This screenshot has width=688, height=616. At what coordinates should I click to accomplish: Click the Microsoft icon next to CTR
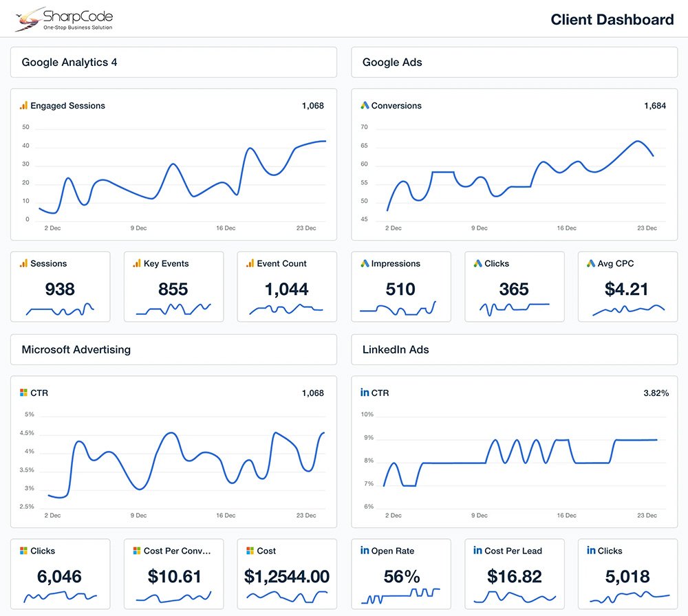pyautogui.click(x=23, y=393)
